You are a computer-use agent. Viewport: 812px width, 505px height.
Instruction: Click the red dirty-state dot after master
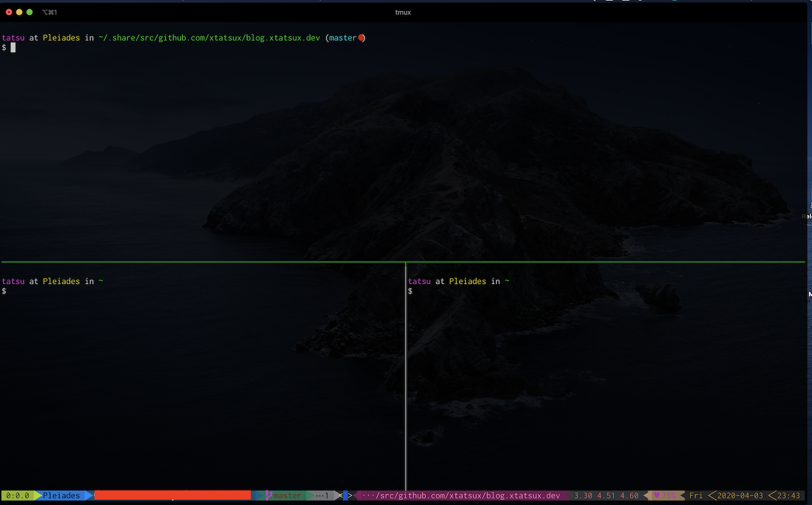click(x=361, y=38)
